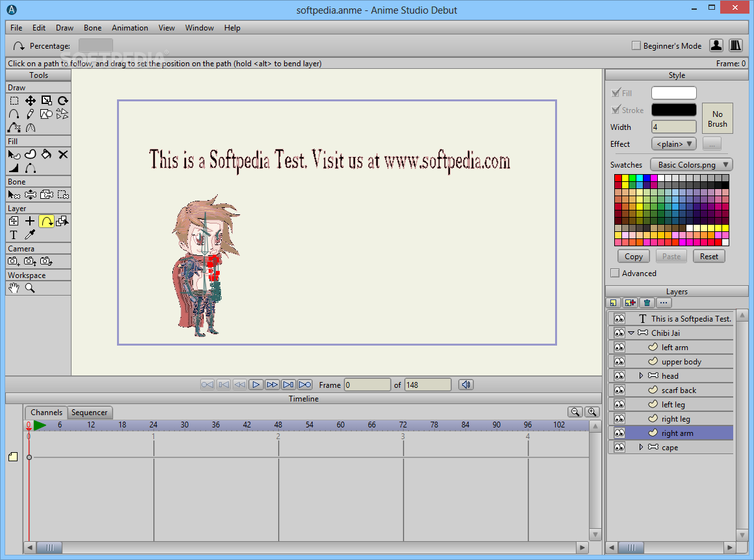Collapse the Chibi Jai bone layer
This screenshot has height=560, width=754.
coord(631,333)
